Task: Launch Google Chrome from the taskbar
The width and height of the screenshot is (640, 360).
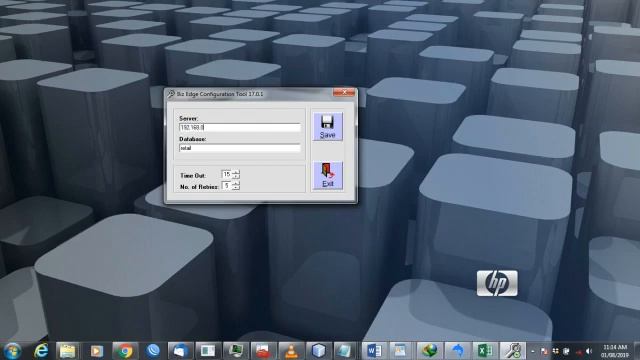Action: tap(125, 351)
